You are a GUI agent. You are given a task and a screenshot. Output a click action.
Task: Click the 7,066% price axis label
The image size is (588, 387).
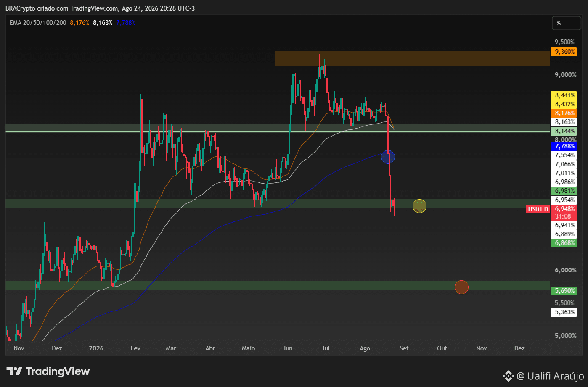point(563,164)
